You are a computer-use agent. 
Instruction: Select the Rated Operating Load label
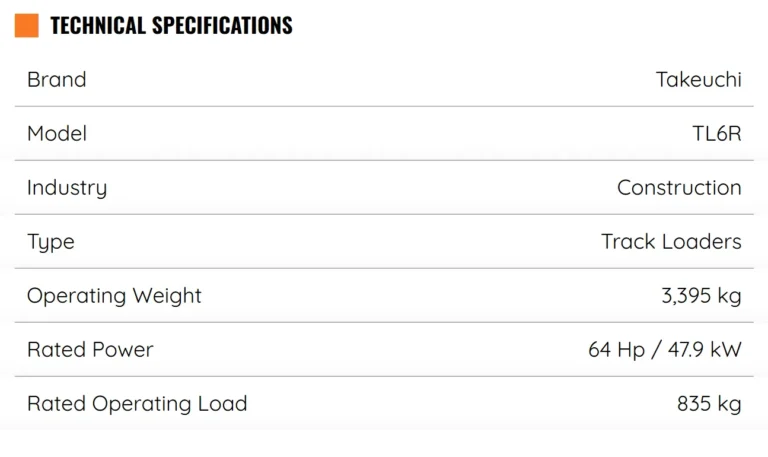(137, 404)
